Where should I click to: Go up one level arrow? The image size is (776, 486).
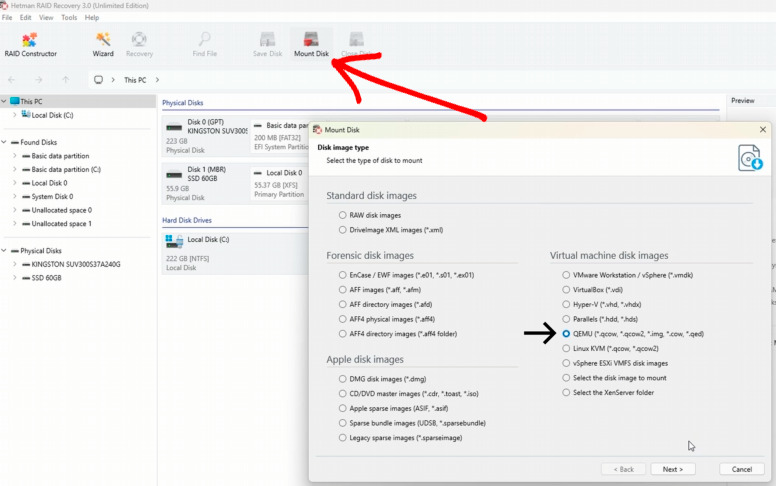pyautogui.click(x=65, y=80)
